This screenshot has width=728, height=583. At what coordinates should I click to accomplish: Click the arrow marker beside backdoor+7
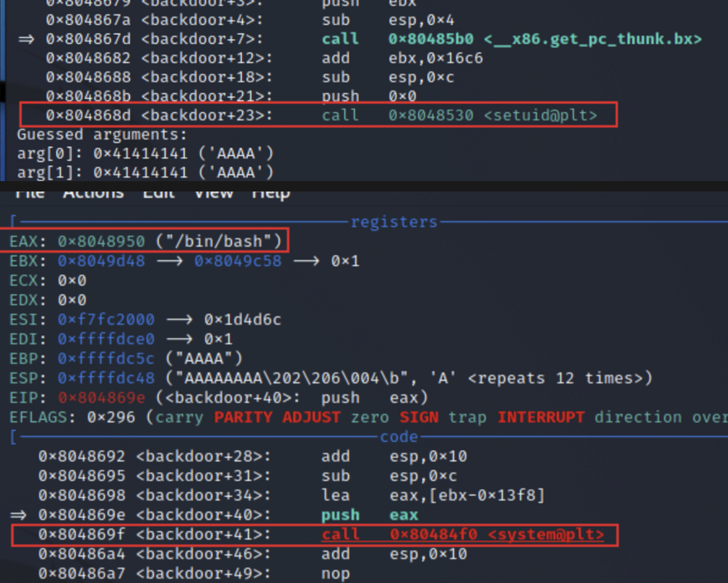26,39
